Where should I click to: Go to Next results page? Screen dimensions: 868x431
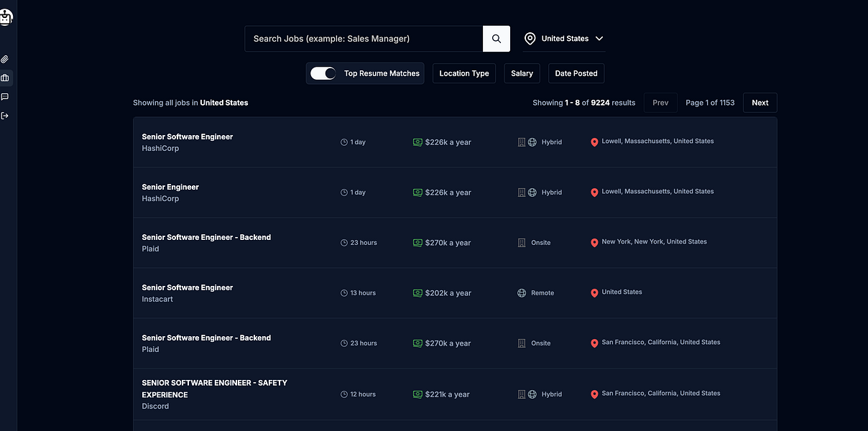click(759, 103)
